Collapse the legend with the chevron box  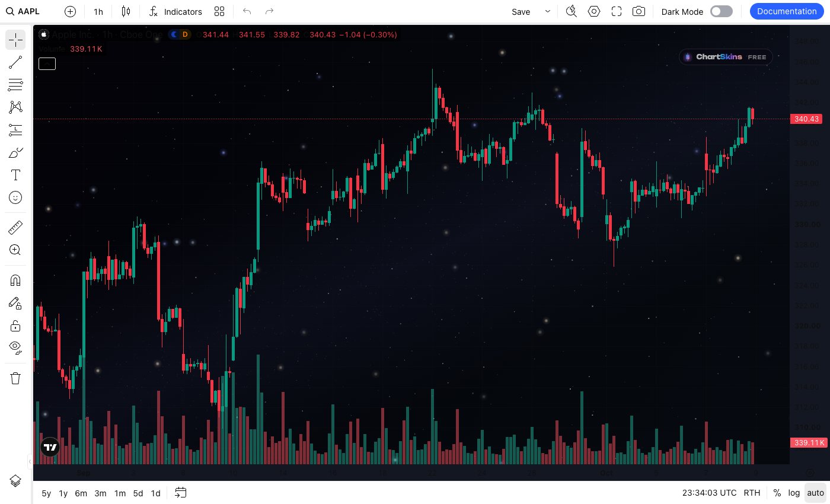[47, 63]
